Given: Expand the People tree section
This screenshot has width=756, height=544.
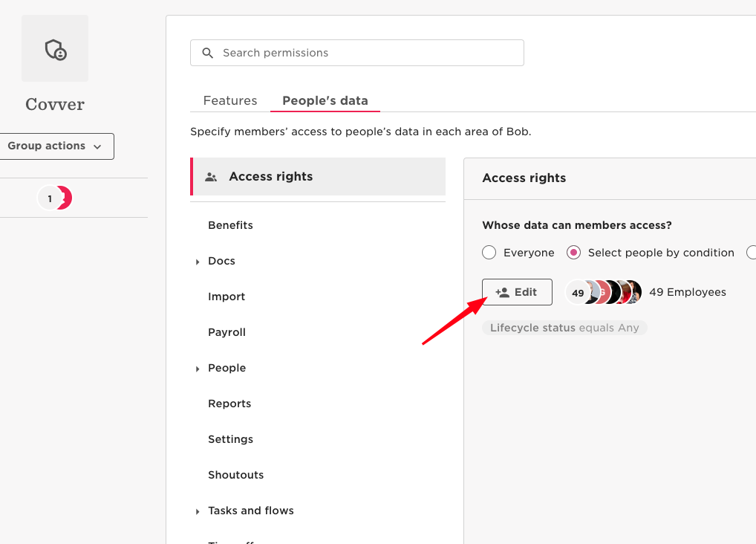Looking at the screenshot, I should click(x=198, y=369).
